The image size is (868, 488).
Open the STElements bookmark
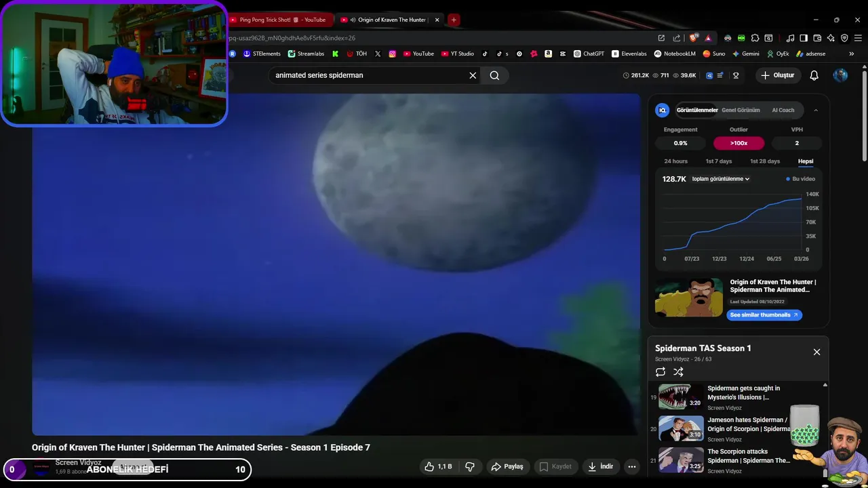[261, 54]
